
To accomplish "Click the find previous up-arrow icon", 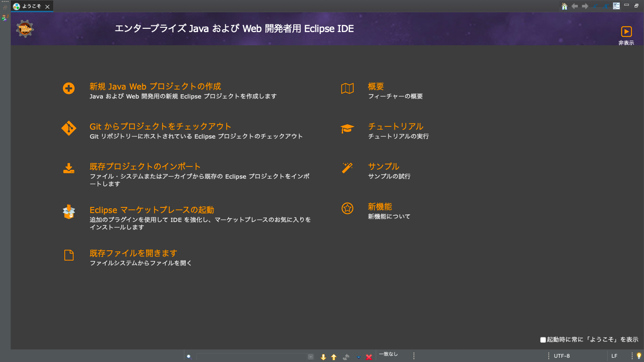I will pyautogui.click(x=334, y=357).
